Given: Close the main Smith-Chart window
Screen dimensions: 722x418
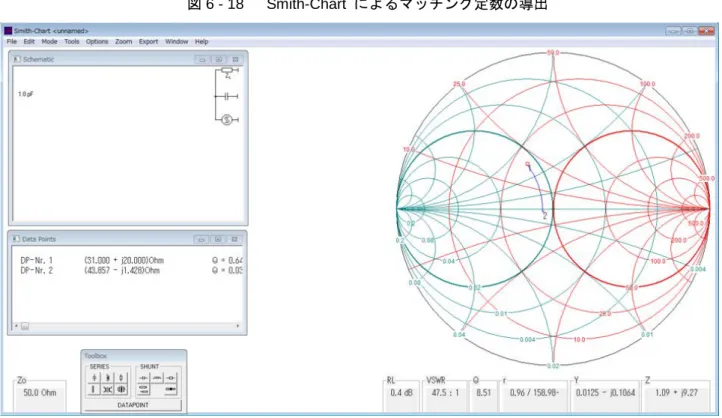Looking at the screenshot, I should point(706,31).
